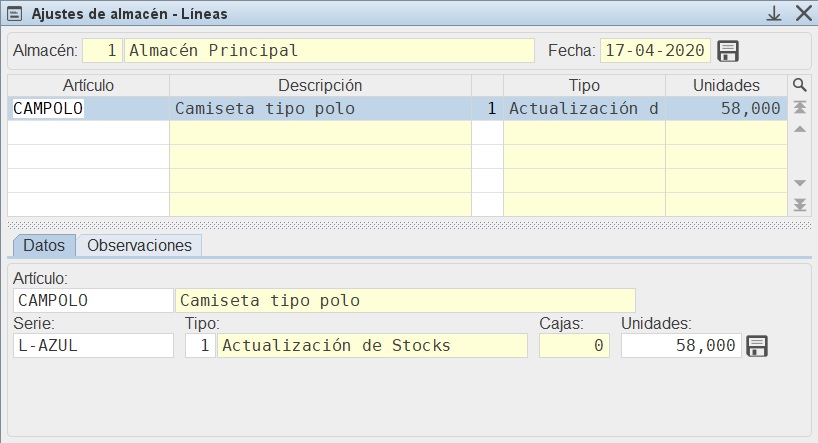Click the magnifier search icon above the grid

pyautogui.click(x=799, y=85)
